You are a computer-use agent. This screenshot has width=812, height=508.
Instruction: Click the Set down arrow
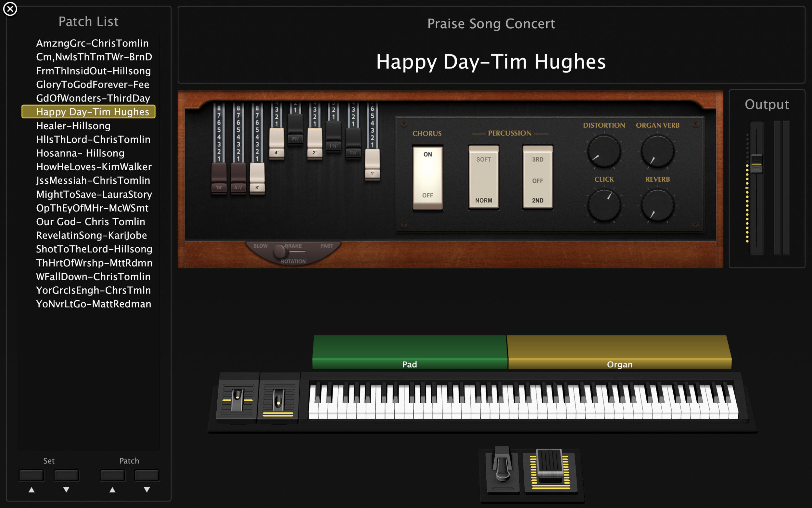(67, 490)
